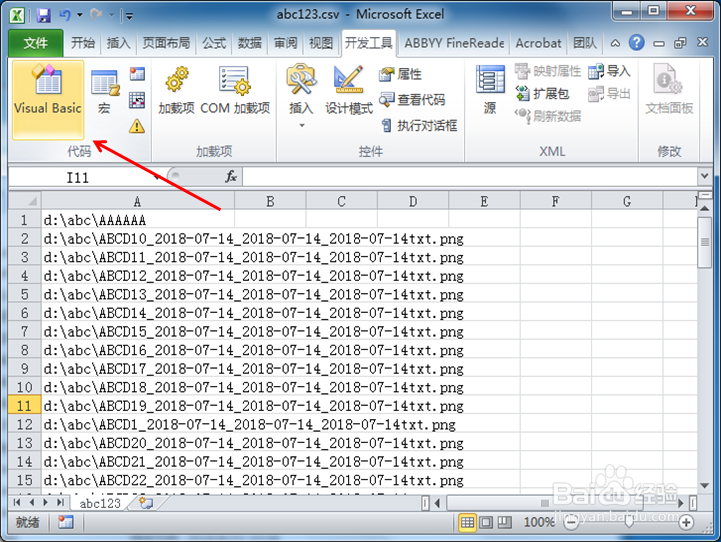Click the Record Macro icon
The height and width of the screenshot is (542, 721).
(x=137, y=74)
